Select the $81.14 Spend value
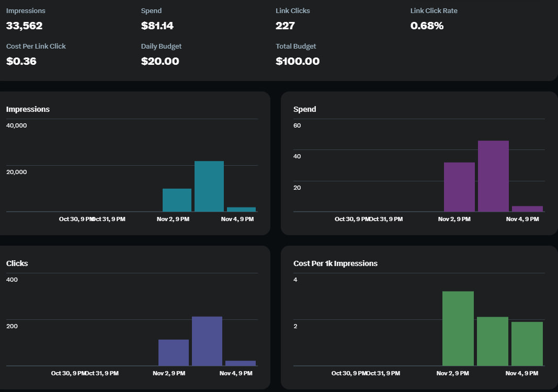 pos(157,26)
